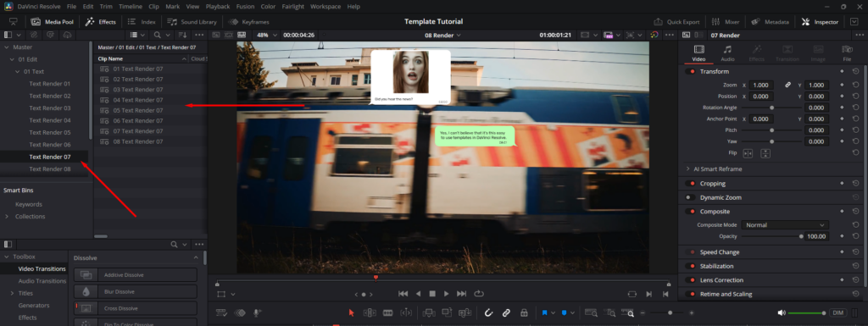
Task: Switch to the File inspector tab
Action: tap(847, 53)
